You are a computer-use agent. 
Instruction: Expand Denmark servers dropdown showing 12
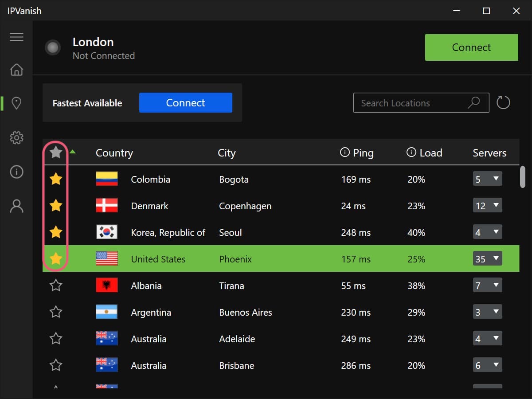click(487, 206)
